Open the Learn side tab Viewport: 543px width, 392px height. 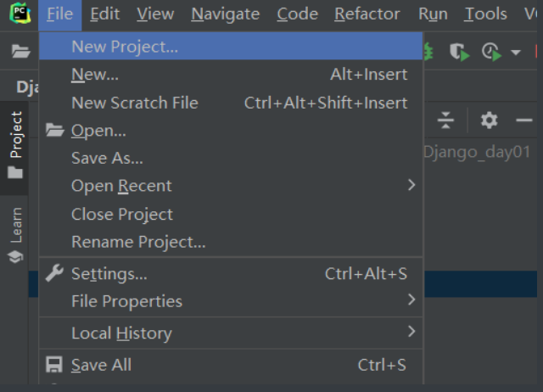tap(16, 233)
